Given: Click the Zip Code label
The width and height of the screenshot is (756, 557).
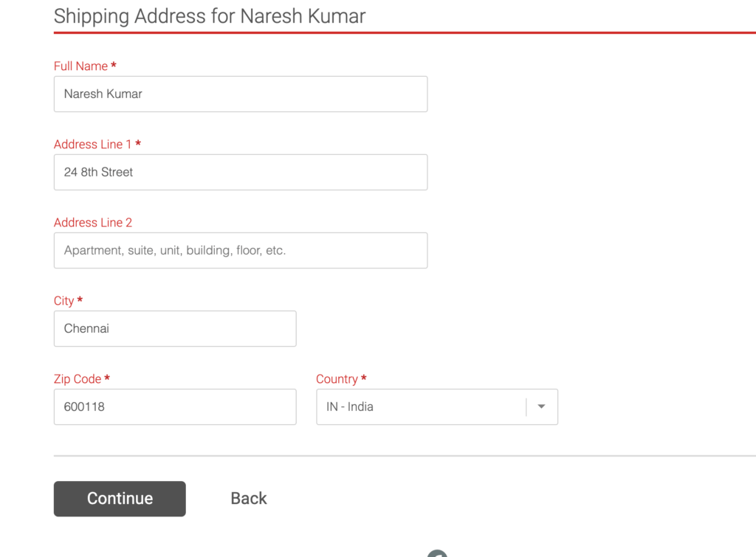Looking at the screenshot, I should tap(77, 378).
